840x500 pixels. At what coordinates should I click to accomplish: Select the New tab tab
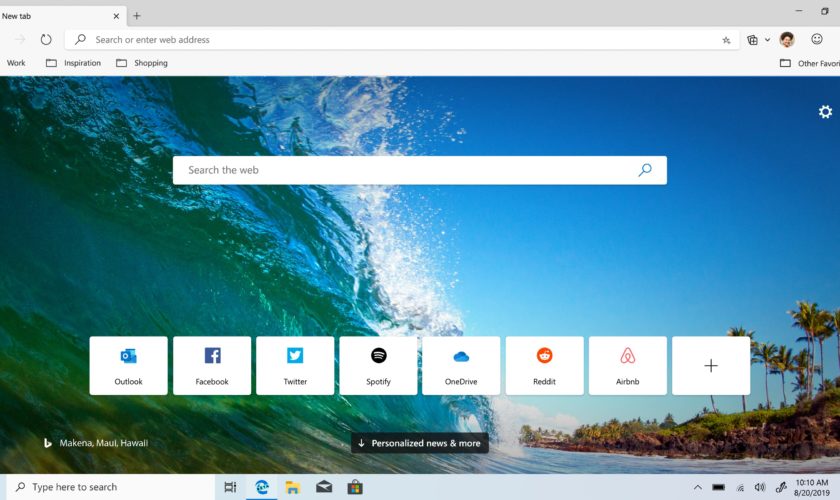coord(50,16)
